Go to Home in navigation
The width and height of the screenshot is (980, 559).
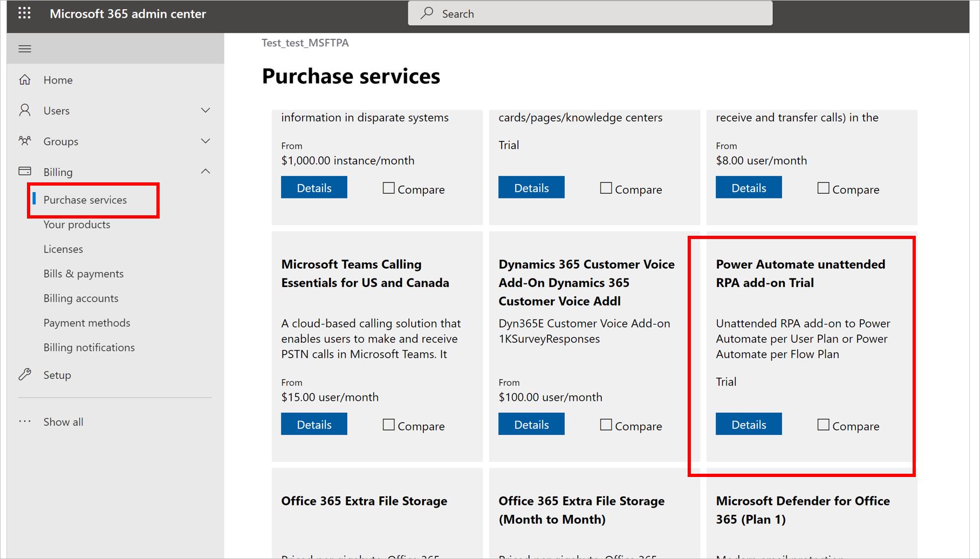(x=58, y=80)
